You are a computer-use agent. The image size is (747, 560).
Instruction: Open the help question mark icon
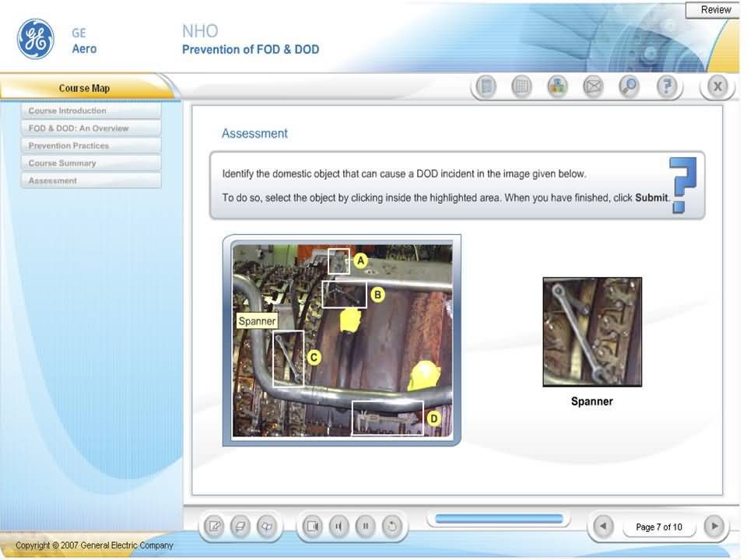coord(666,87)
